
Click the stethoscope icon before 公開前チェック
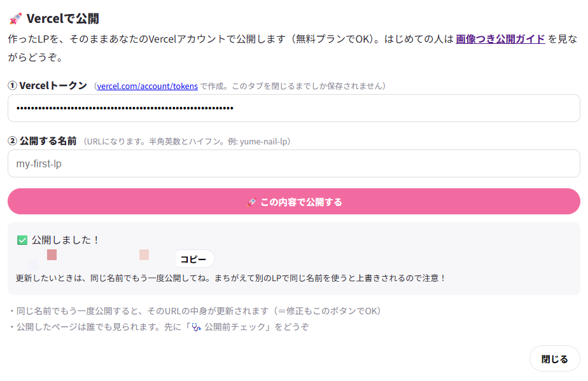pyautogui.click(x=197, y=327)
